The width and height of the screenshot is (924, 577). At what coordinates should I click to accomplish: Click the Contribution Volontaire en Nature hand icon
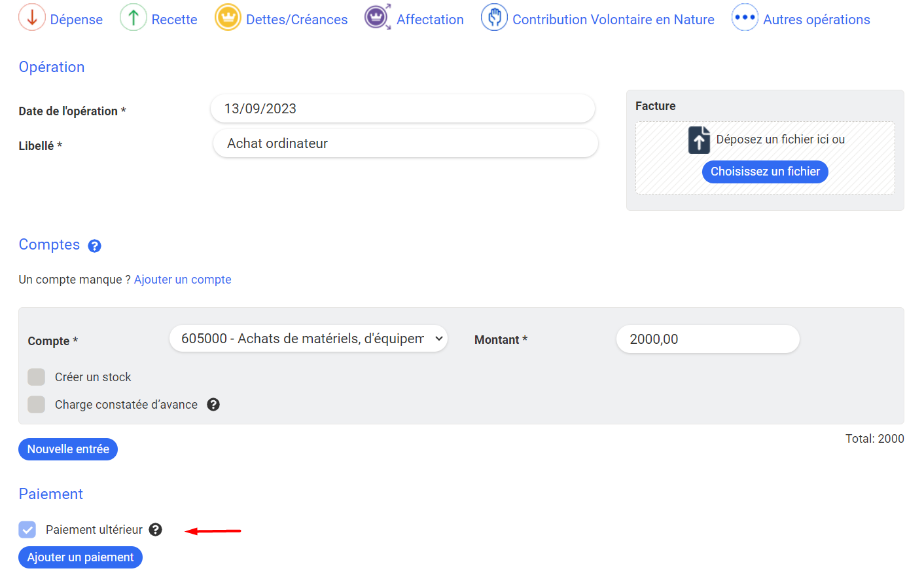494,18
